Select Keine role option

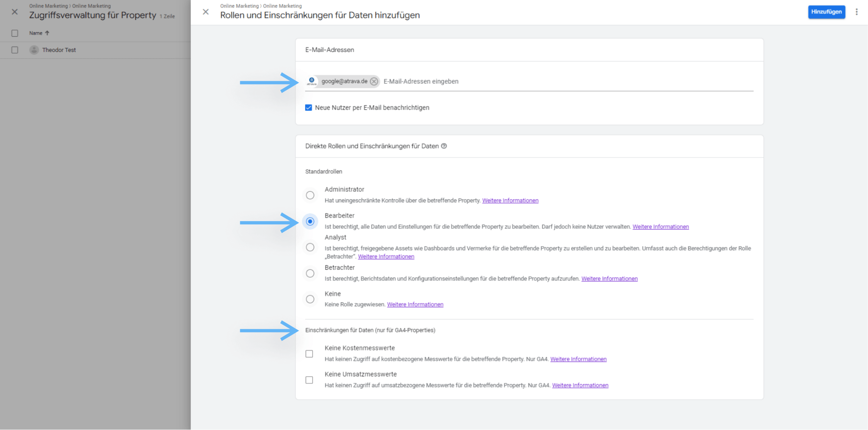(310, 299)
